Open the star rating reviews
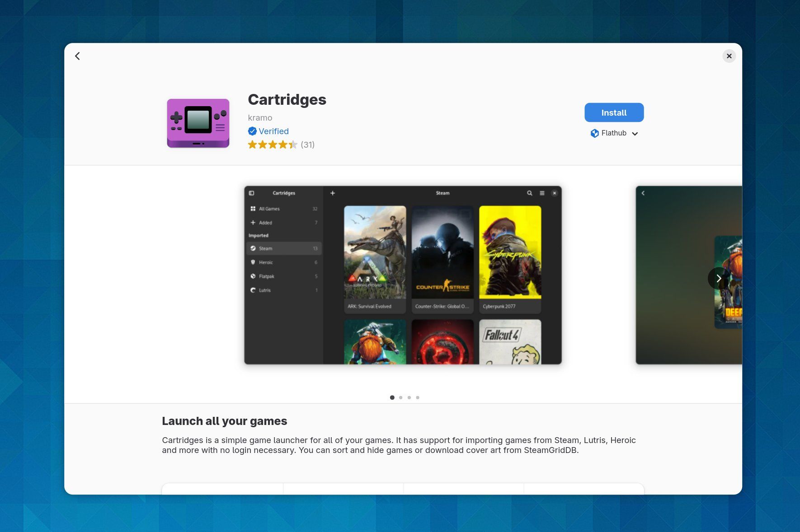This screenshot has height=532, width=800. coord(273,145)
